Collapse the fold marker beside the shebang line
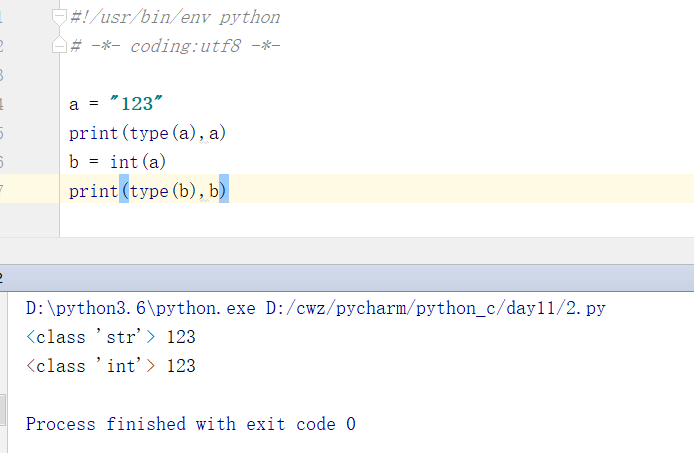This screenshot has width=694, height=453. click(59, 18)
